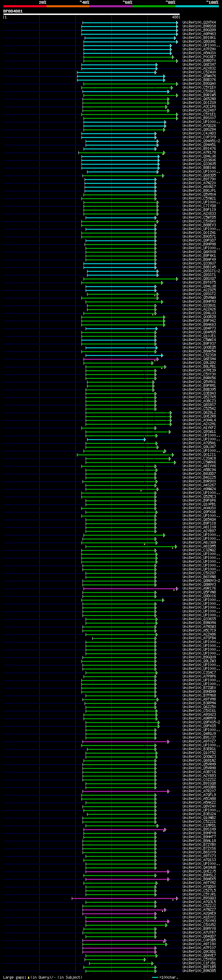Click the UniRef100_Q01211 label
222x980 pixels.
coord(199,455)
